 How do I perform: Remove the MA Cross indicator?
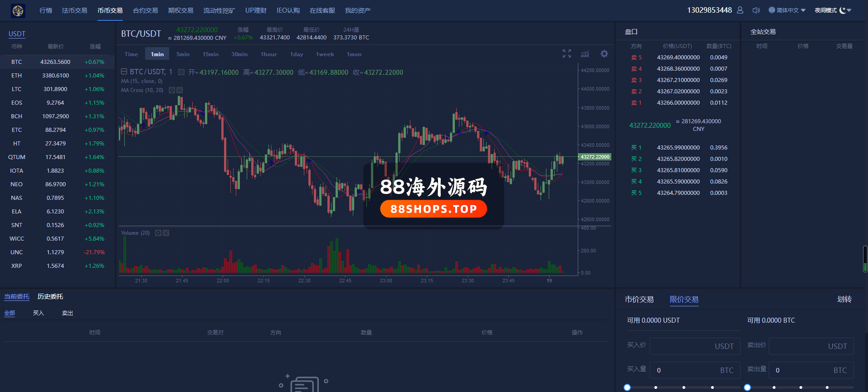tap(180, 90)
